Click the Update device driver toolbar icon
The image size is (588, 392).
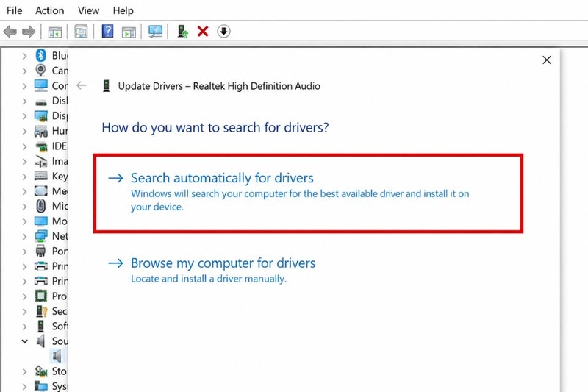click(182, 32)
